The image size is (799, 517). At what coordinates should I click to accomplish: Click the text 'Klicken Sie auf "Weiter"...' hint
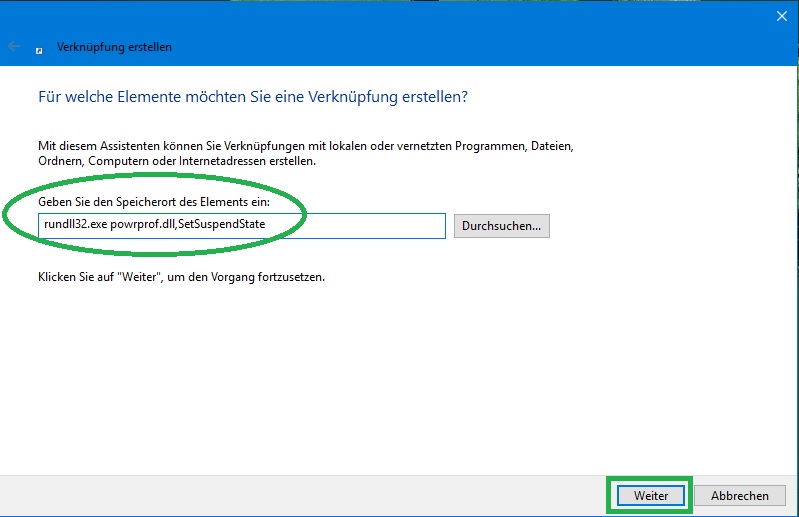[181, 277]
